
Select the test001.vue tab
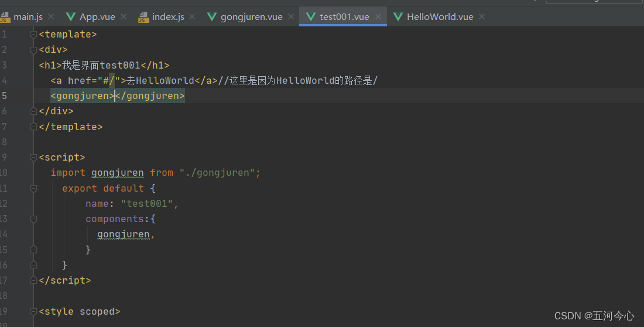coord(344,17)
